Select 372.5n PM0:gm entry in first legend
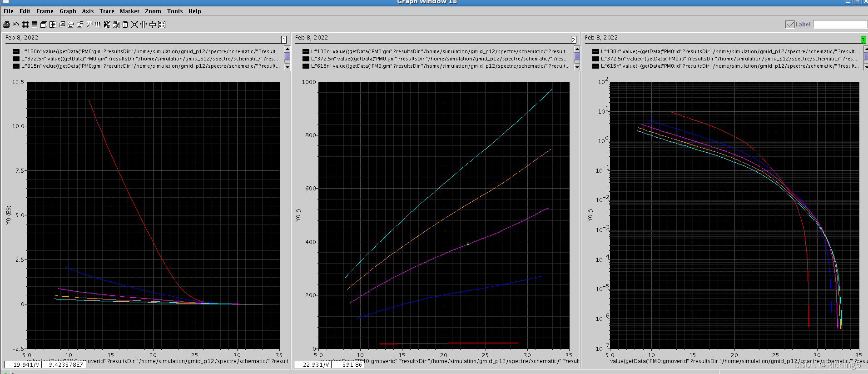The width and height of the screenshot is (868, 374). (150, 59)
